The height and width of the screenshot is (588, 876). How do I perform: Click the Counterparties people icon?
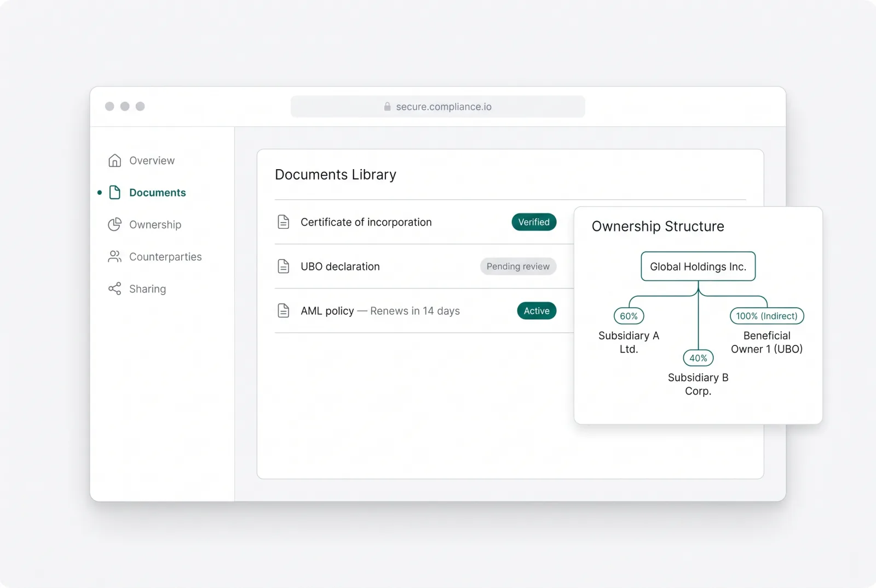[x=114, y=256]
